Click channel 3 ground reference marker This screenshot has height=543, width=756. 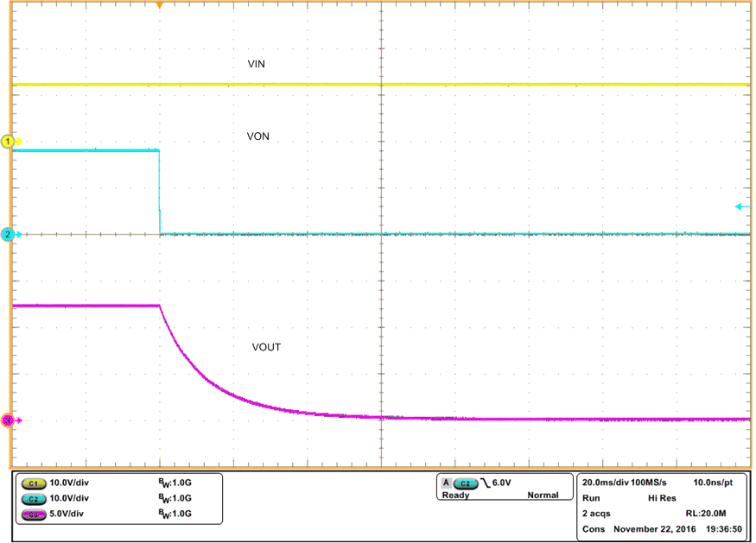point(6,420)
